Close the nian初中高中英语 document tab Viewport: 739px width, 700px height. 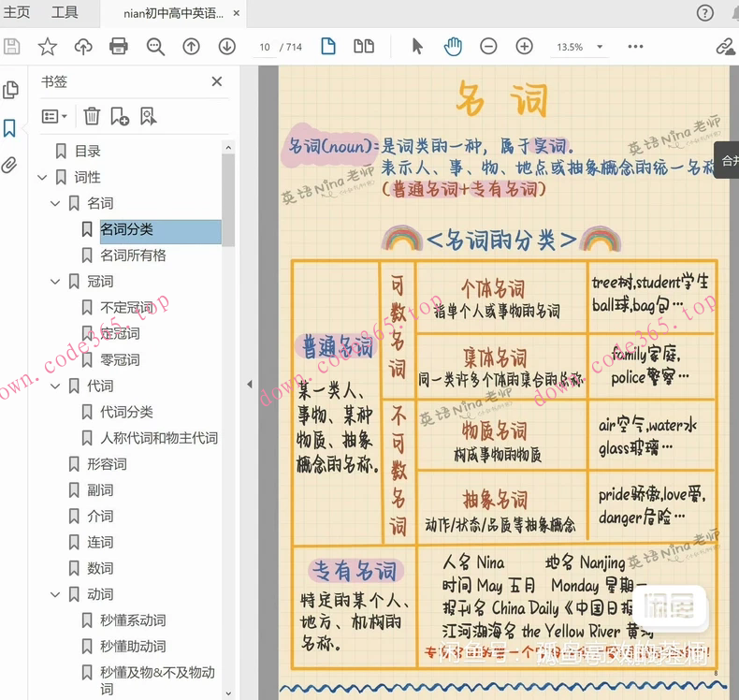(237, 13)
